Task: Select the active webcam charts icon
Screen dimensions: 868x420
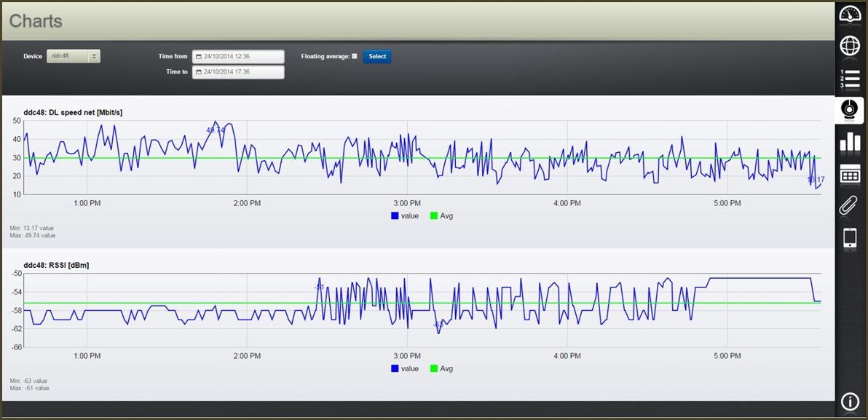Action: [x=849, y=110]
